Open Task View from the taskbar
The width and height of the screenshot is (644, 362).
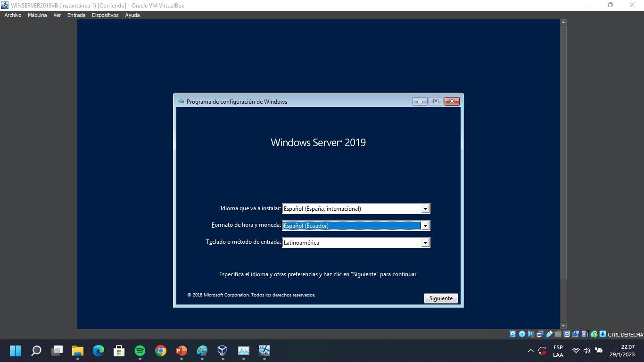57,351
